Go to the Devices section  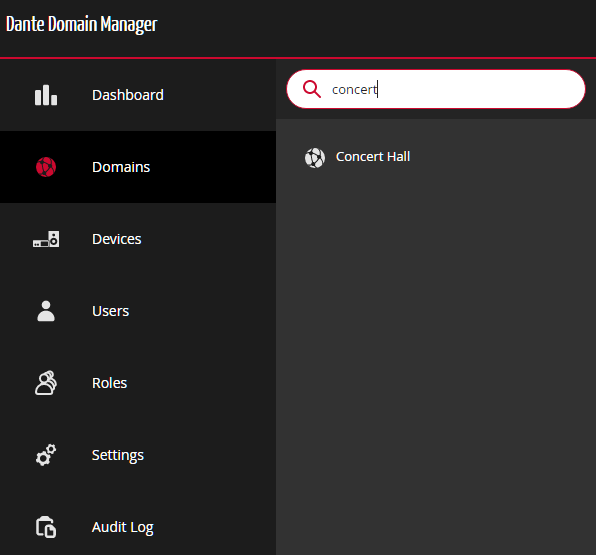[x=117, y=239]
